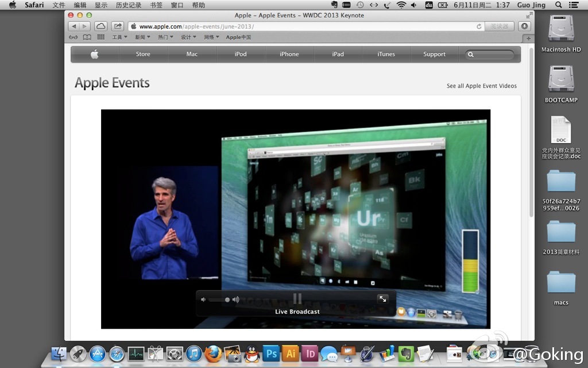Viewport: 588px width, 368px height.
Task: Click the Share button in the Safari toolbar
Action: tap(118, 26)
